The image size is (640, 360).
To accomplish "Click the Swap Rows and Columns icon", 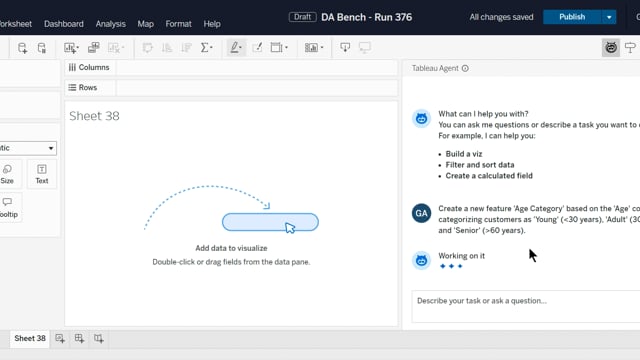I will coord(147,48).
